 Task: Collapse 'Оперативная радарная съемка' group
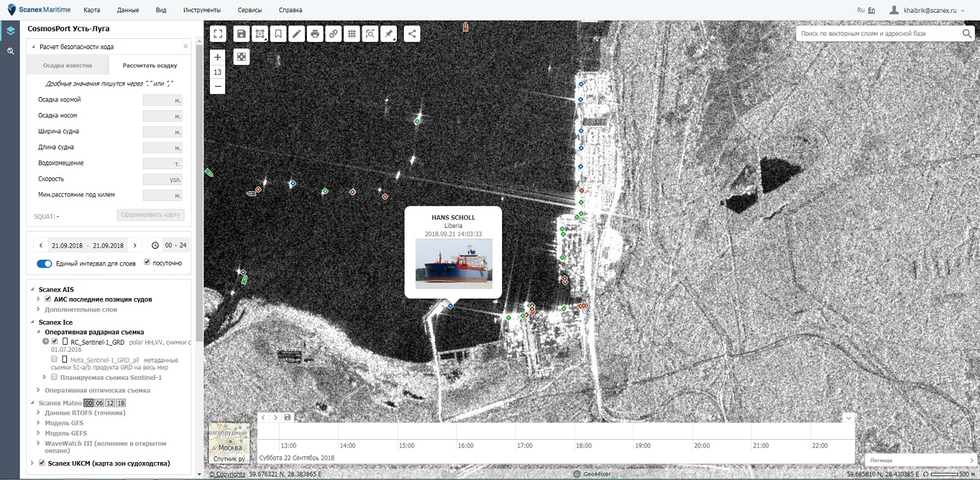coord(39,332)
